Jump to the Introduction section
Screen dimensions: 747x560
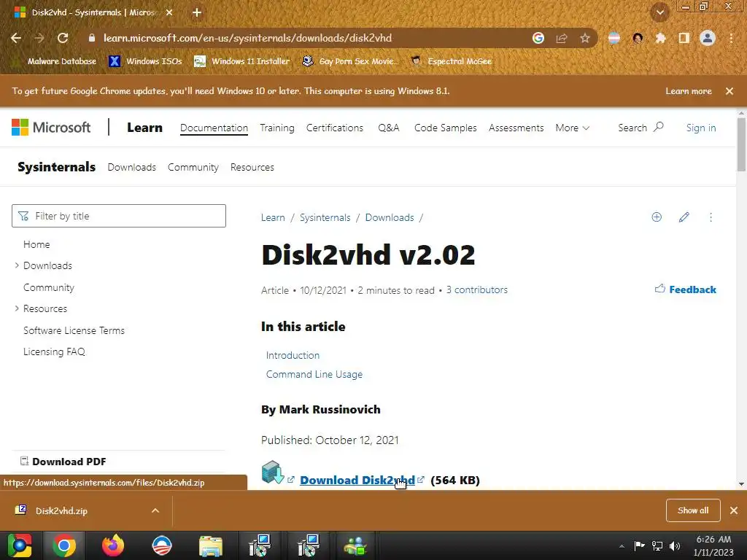point(293,355)
